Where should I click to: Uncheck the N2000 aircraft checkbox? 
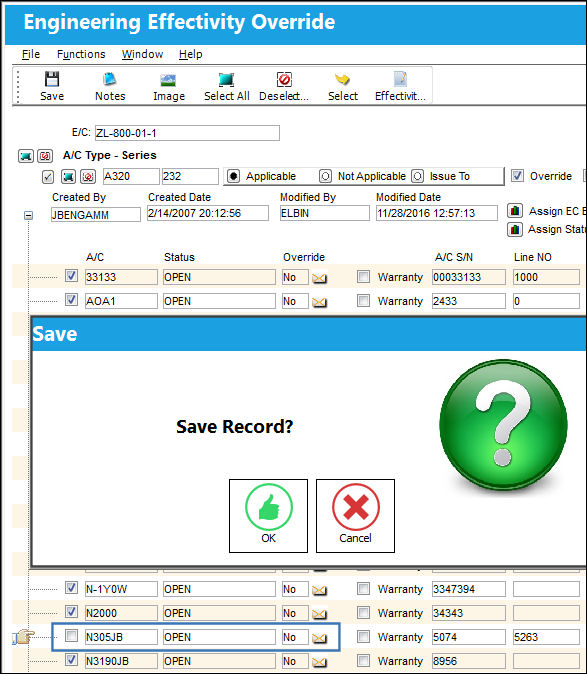pyautogui.click(x=71, y=611)
